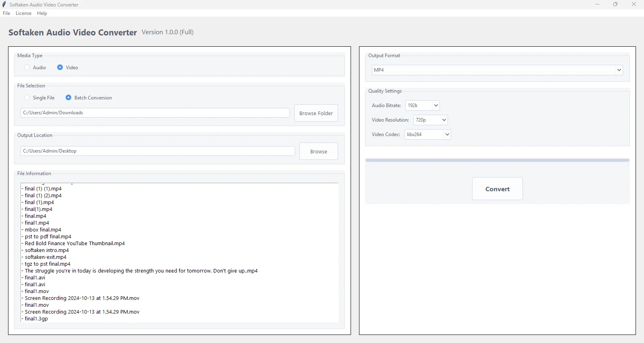Click the Browse Folder button
644x343 pixels.
(316, 114)
